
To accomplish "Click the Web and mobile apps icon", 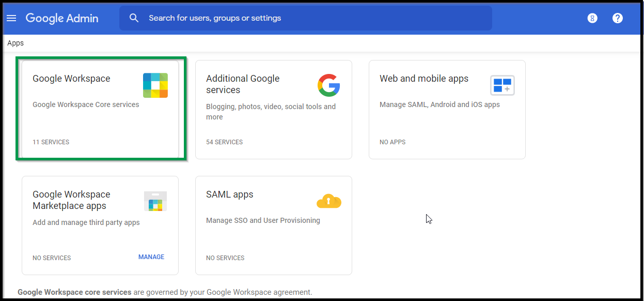I will [x=502, y=85].
